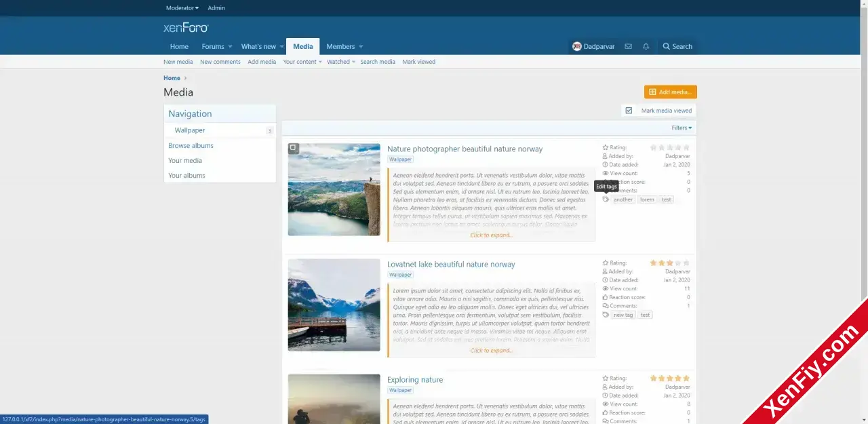
Task: Click Mark viewed in the sub-navigation
Action: coord(419,62)
